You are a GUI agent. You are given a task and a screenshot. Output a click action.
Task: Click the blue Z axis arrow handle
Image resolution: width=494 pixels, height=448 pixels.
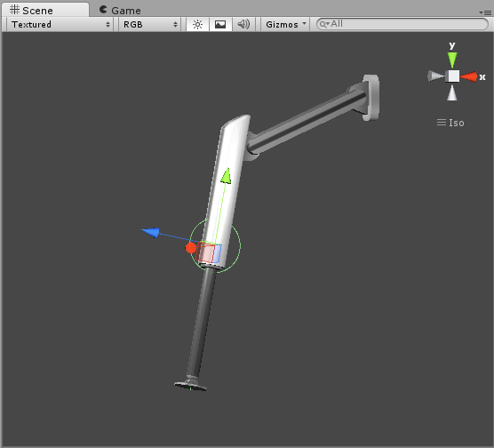(150, 232)
